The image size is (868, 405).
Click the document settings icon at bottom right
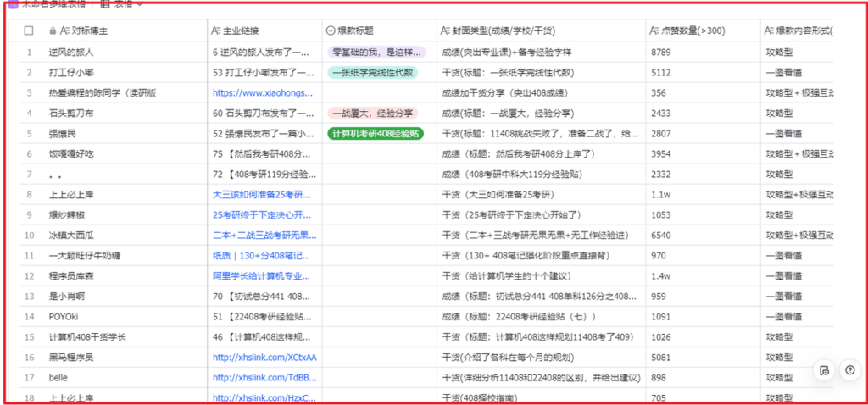tap(823, 369)
